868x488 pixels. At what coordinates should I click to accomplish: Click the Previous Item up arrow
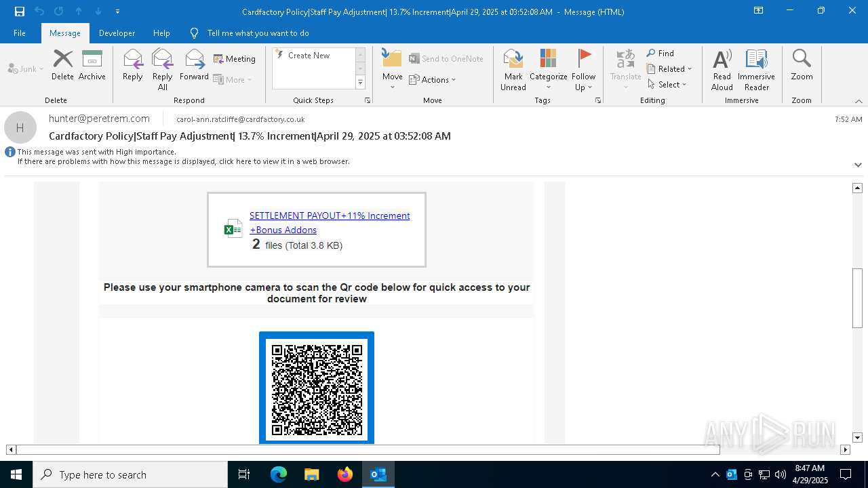[x=79, y=12]
